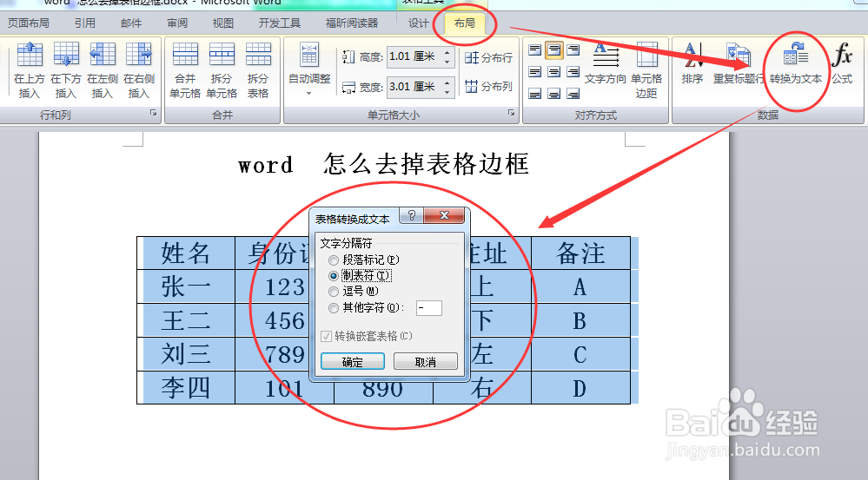Align cell content top center
This screenshot has height=480, width=868.
[554, 50]
